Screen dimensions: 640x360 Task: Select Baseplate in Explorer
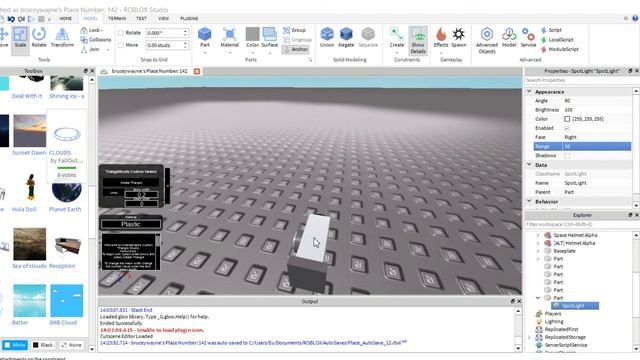(x=564, y=251)
